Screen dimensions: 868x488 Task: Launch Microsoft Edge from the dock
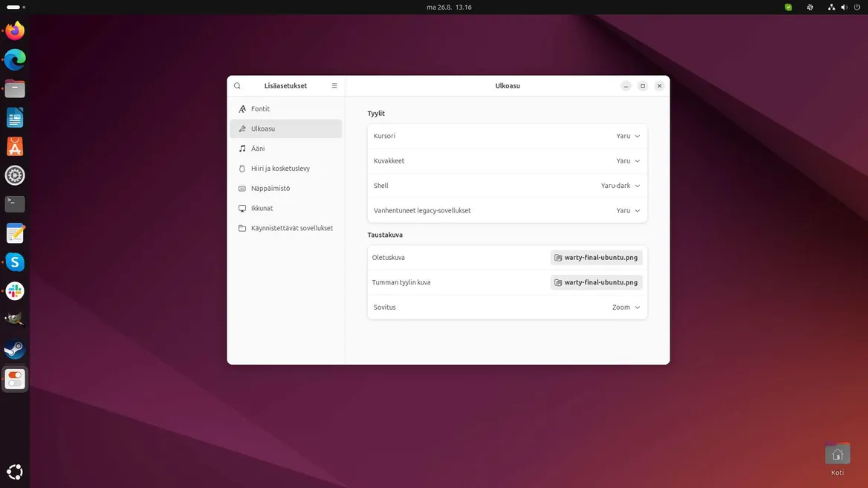pos(15,59)
